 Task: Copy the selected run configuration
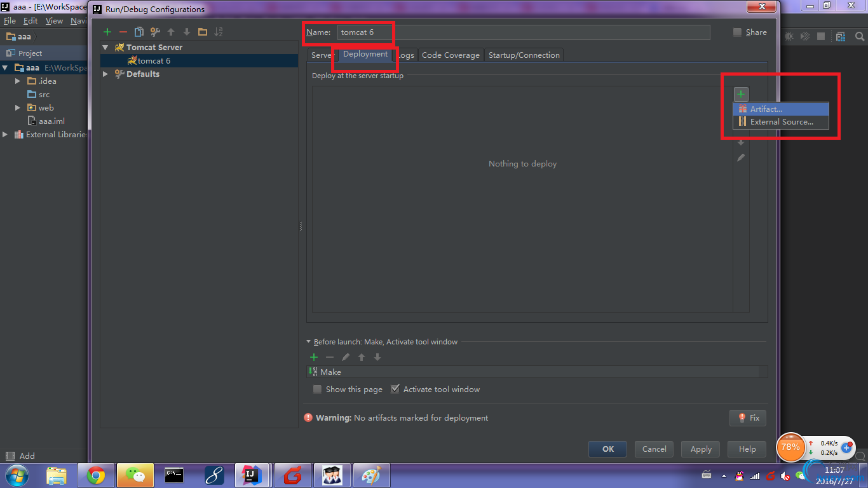click(139, 32)
